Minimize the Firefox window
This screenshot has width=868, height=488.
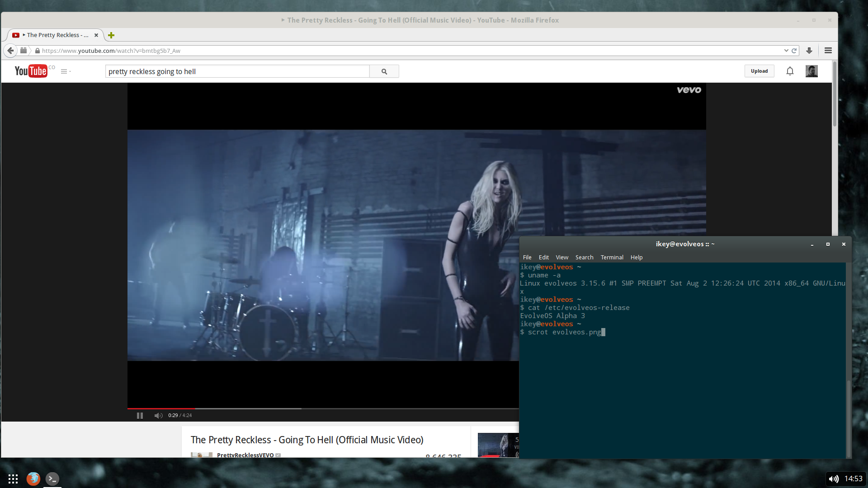point(798,20)
